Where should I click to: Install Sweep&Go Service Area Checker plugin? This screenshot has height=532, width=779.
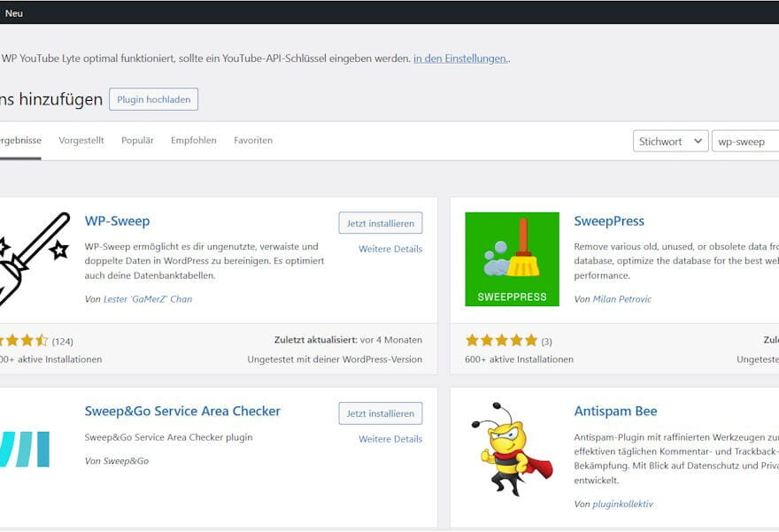pyautogui.click(x=381, y=413)
